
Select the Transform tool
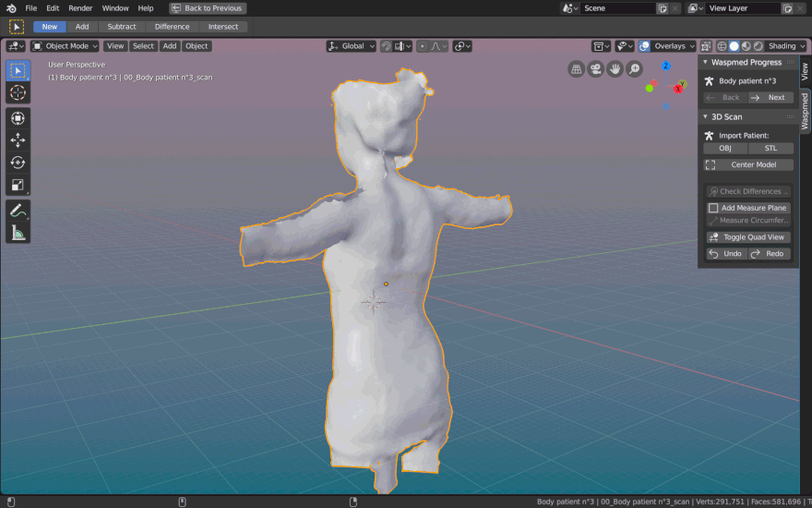tap(18, 119)
